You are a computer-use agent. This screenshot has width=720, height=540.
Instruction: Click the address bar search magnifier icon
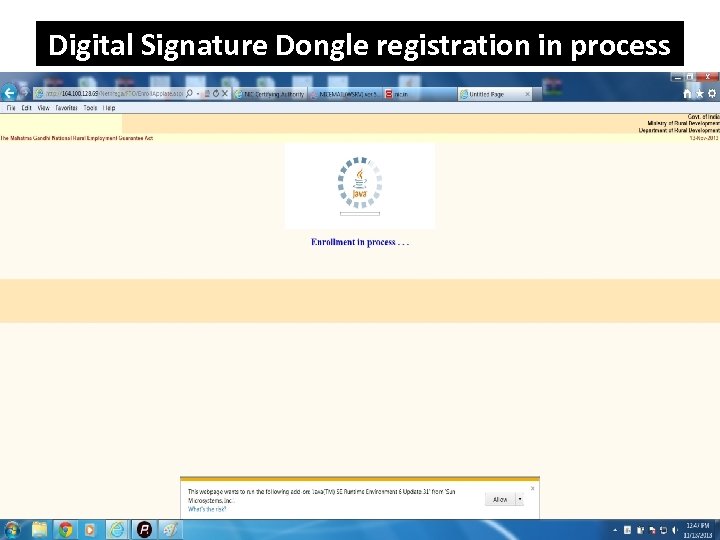click(x=189, y=94)
